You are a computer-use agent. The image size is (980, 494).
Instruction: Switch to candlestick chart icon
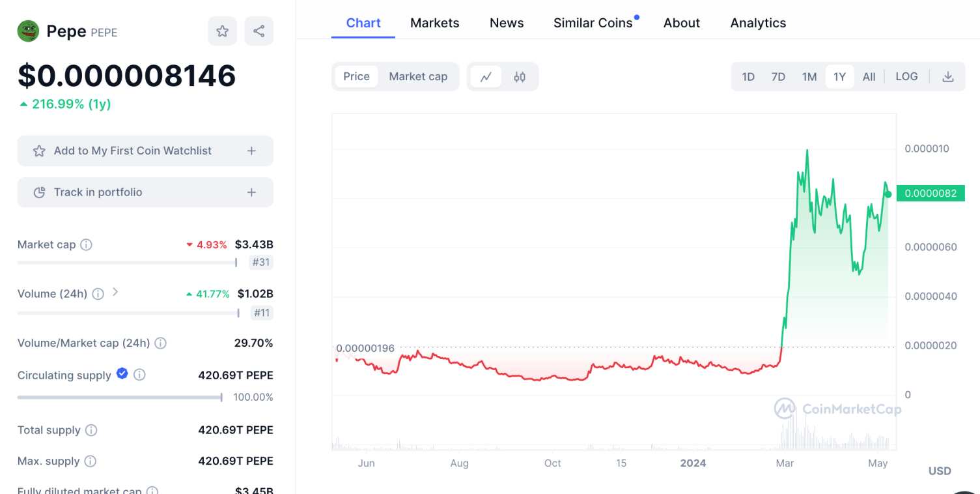click(520, 77)
